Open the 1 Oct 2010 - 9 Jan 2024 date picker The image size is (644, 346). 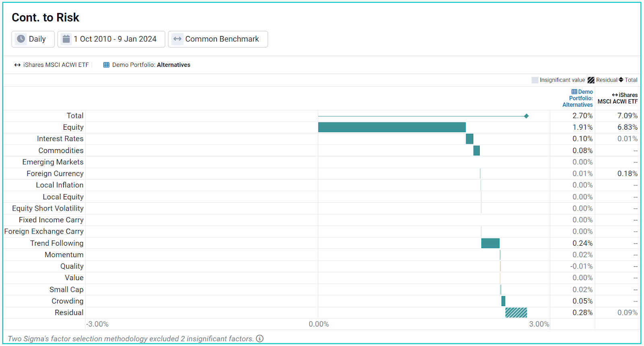(111, 39)
